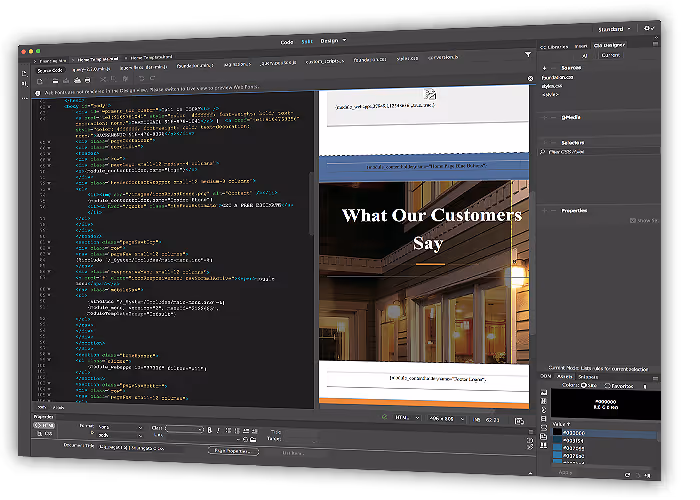This screenshot has height=500, width=700.
Task: Select Current mode in CSS Designer
Action: (610, 55)
